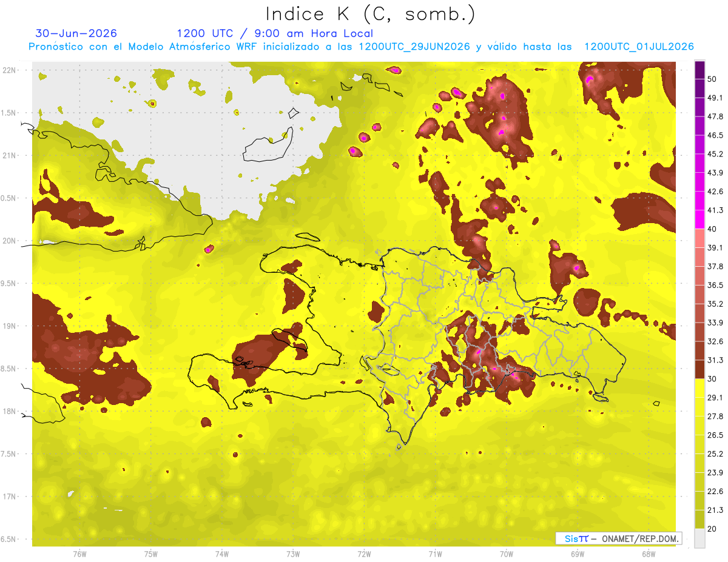Viewport: 728px width, 562px height.
Task: Click the '21N' latitude axis label
Action: 10,156
